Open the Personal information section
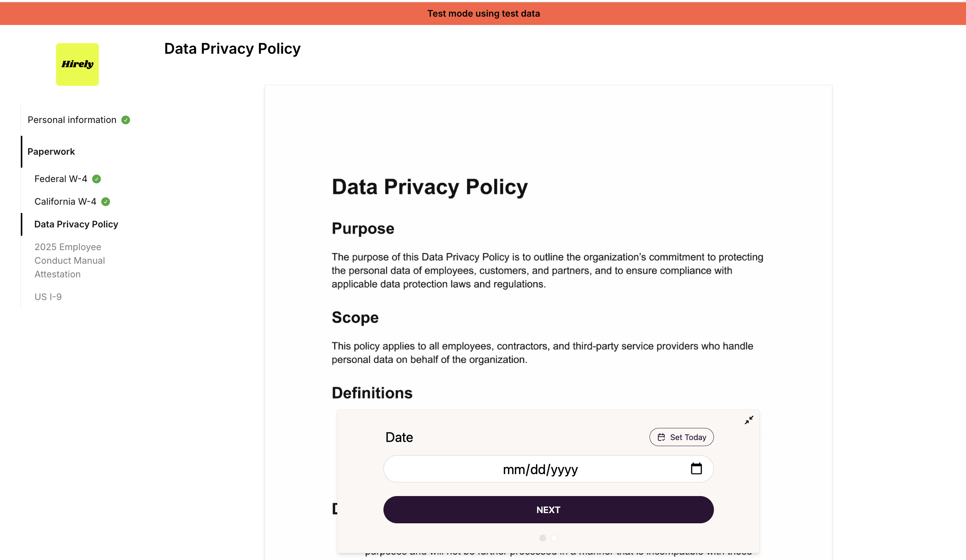Image resolution: width=966 pixels, height=560 pixels. 72,120
